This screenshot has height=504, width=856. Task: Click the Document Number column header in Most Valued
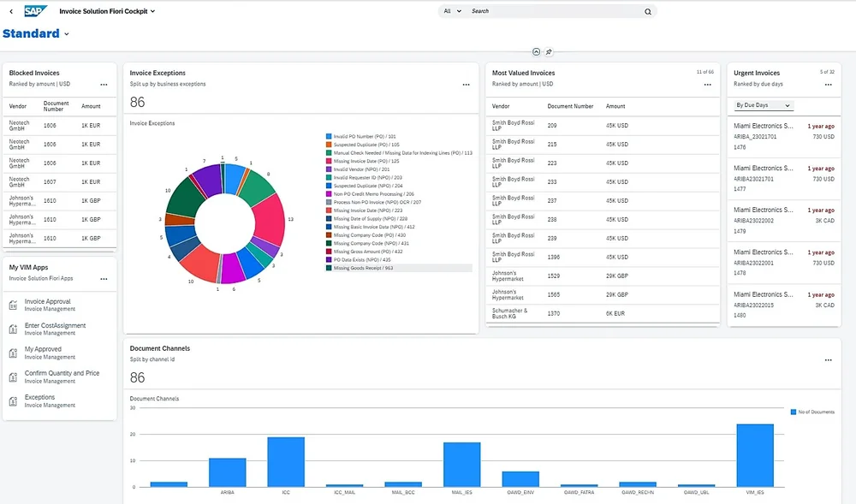click(570, 106)
